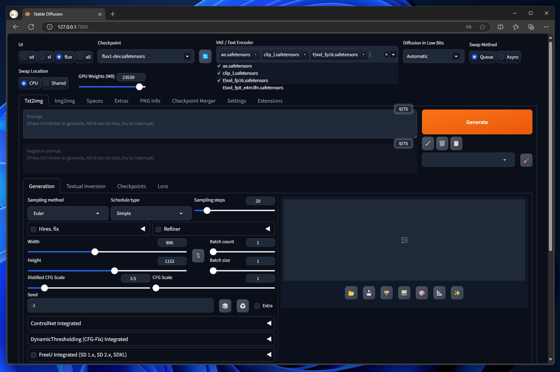Switch to Textual Inversion sub-tab

click(x=86, y=186)
